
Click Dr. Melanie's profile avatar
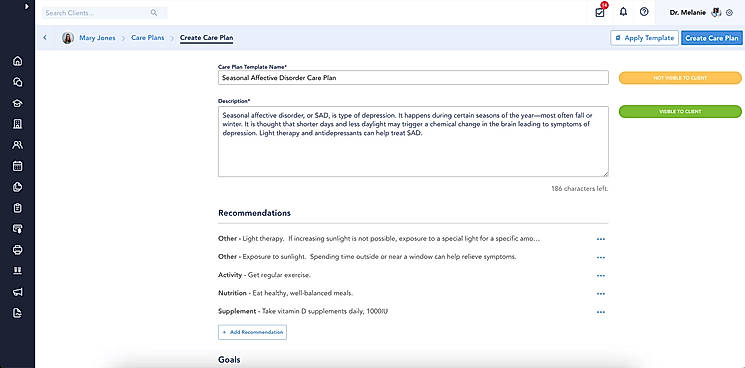(716, 13)
